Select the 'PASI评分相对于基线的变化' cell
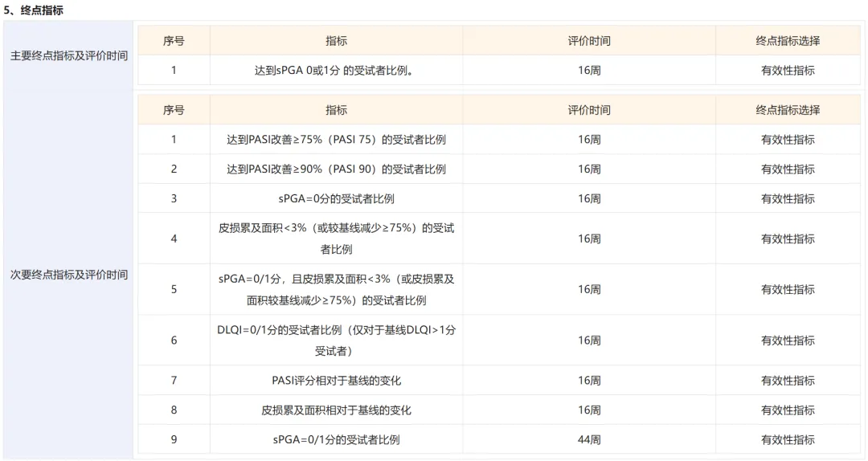Image resolution: width=868 pixels, height=461 pixels. pyautogui.click(x=336, y=380)
